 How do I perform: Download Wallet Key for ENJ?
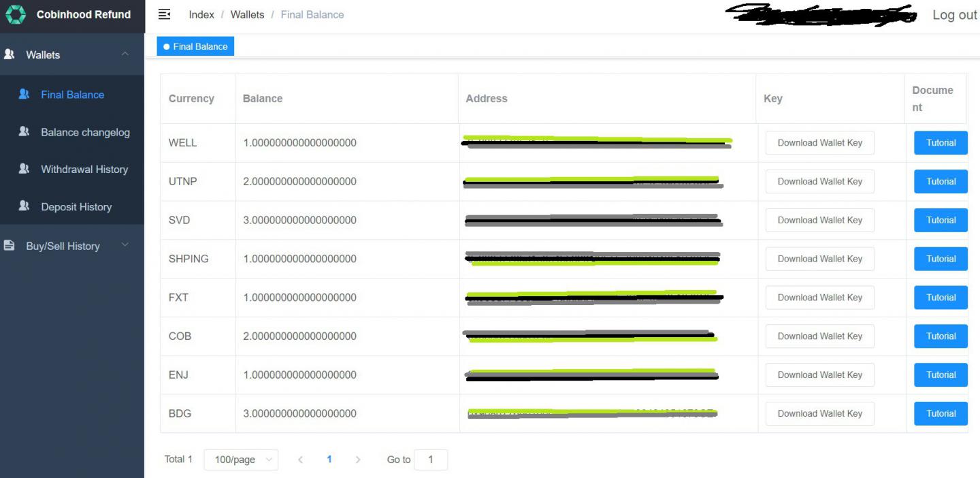click(x=819, y=375)
